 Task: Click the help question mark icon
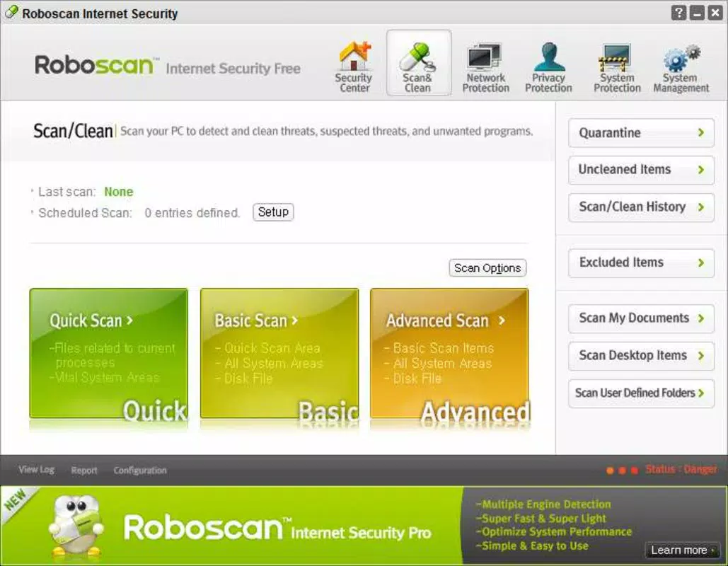(x=678, y=13)
